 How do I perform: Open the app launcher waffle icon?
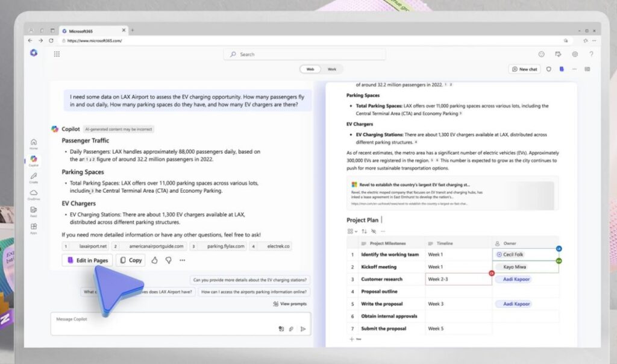coord(57,54)
